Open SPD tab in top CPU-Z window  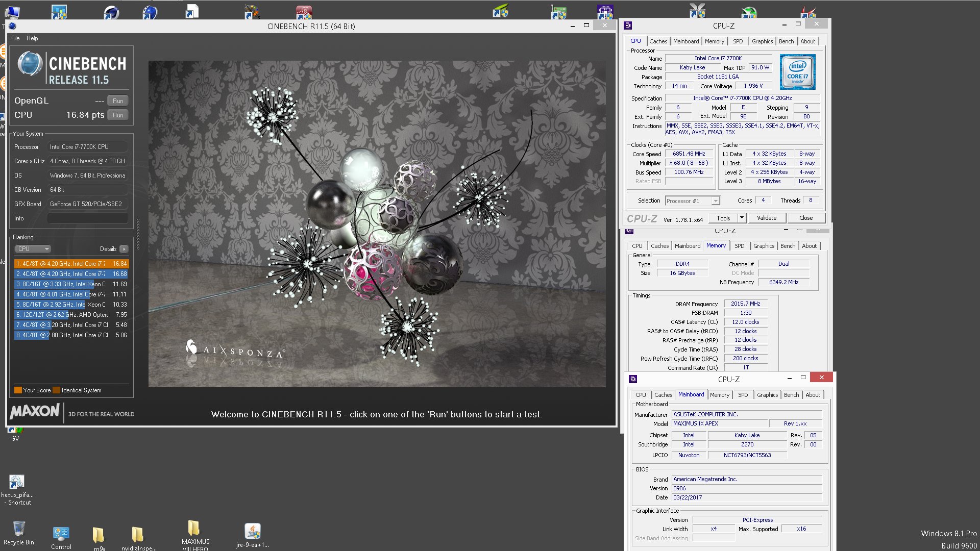pos(738,41)
